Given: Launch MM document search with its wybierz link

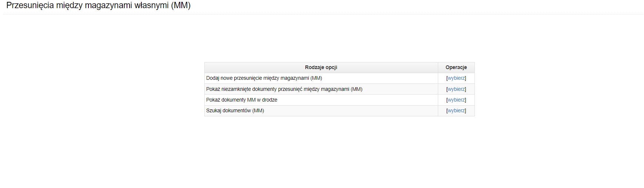Looking at the screenshot, I should pyautogui.click(x=456, y=110).
